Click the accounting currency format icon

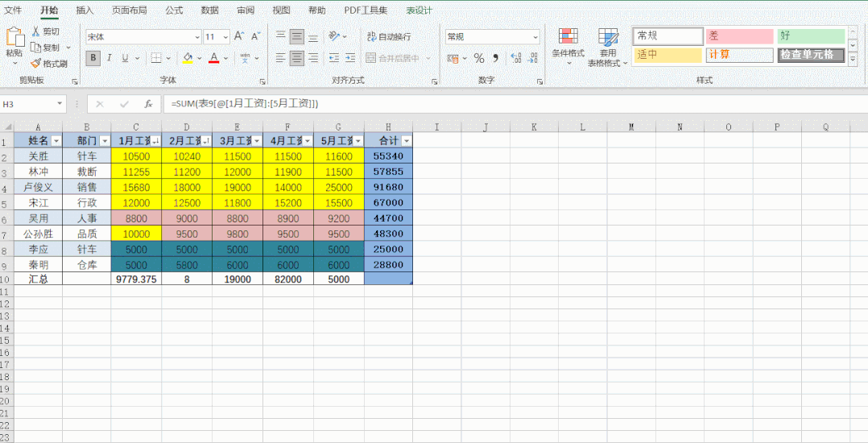(x=453, y=58)
